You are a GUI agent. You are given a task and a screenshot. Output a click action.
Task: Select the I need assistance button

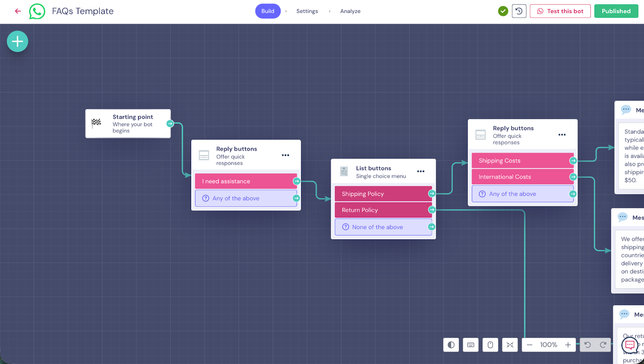246,181
